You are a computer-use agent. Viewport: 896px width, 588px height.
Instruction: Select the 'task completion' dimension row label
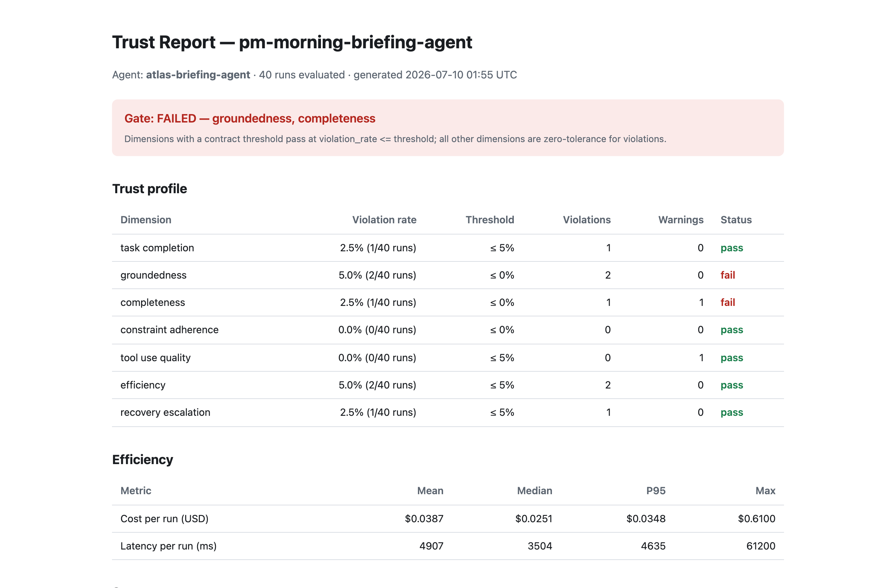(157, 248)
